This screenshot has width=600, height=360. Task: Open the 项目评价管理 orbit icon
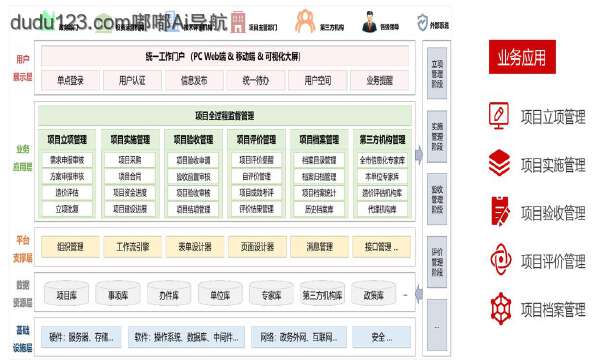tap(501, 260)
